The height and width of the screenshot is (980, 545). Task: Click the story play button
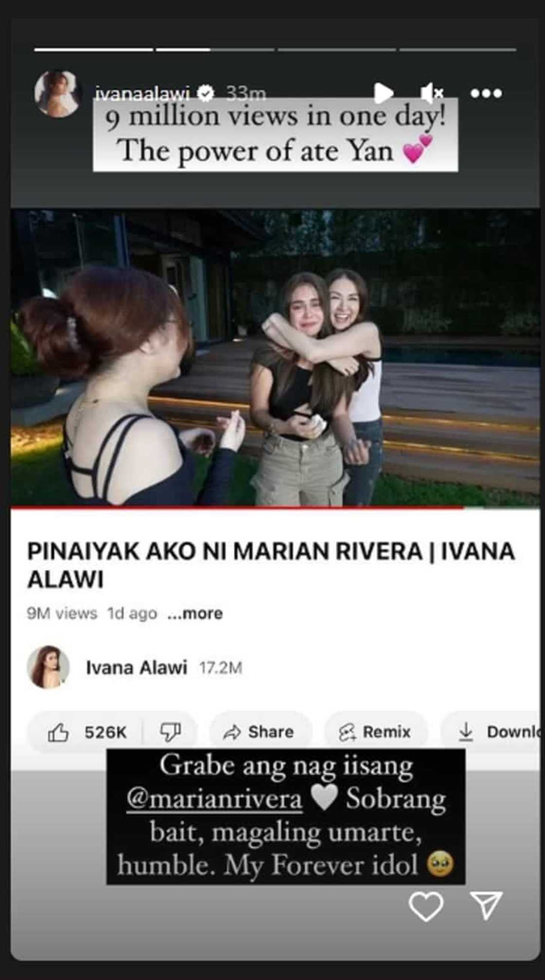click(x=383, y=93)
